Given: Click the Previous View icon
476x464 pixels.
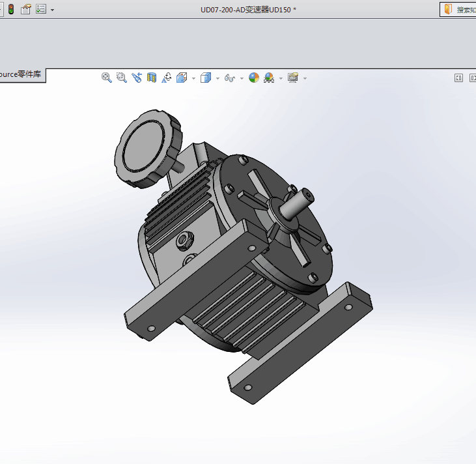Looking at the screenshot, I should click(x=137, y=78).
